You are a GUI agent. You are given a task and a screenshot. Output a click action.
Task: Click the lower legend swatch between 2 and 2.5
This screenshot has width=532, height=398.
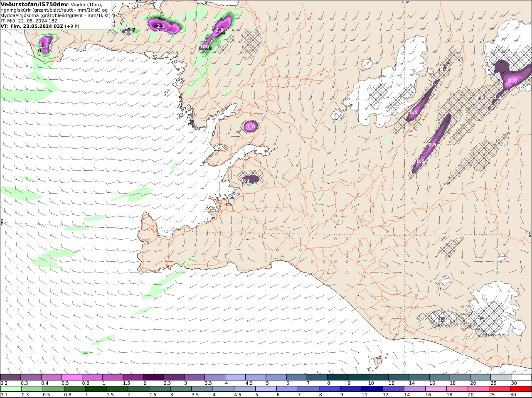[138, 389]
